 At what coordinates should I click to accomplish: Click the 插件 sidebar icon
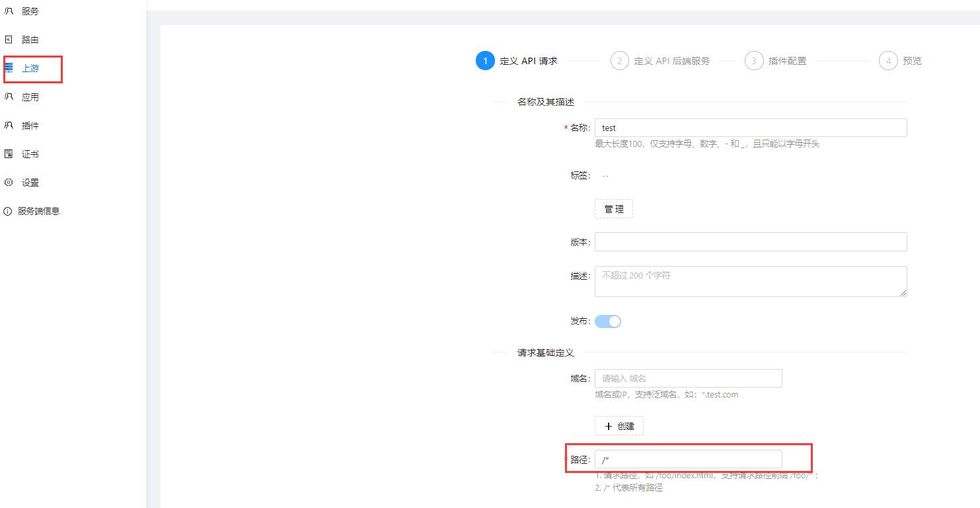(x=9, y=125)
